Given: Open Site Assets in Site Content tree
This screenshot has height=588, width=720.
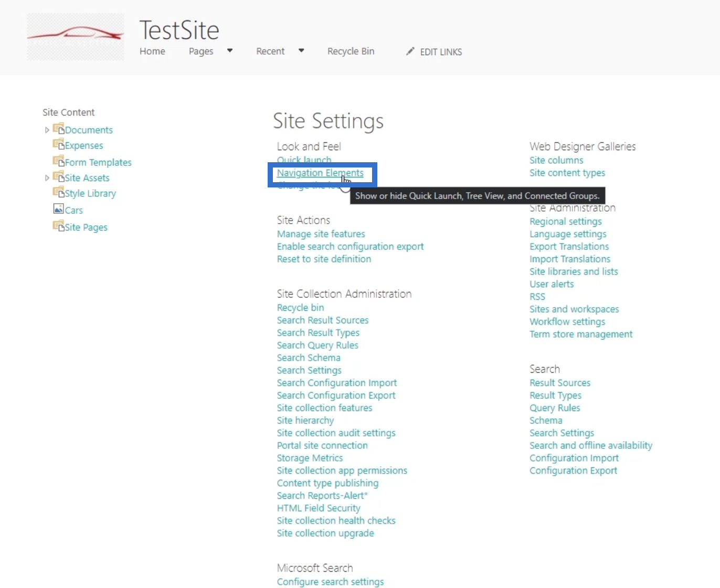Looking at the screenshot, I should (x=87, y=178).
